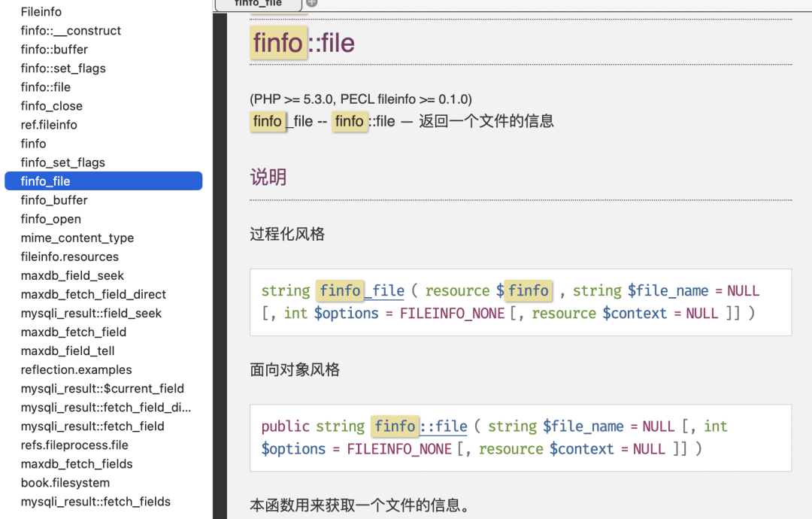Click the highlighted finfo link in the description line
Image resolution: width=812 pixels, height=519 pixels.
pyautogui.click(x=350, y=121)
